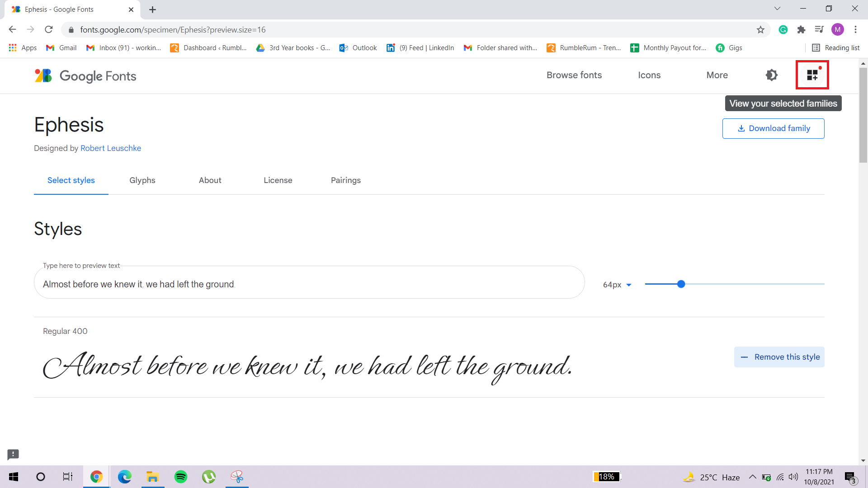Viewport: 868px width, 488px height.
Task: Open the More menu
Action: [x=717, y=75]
